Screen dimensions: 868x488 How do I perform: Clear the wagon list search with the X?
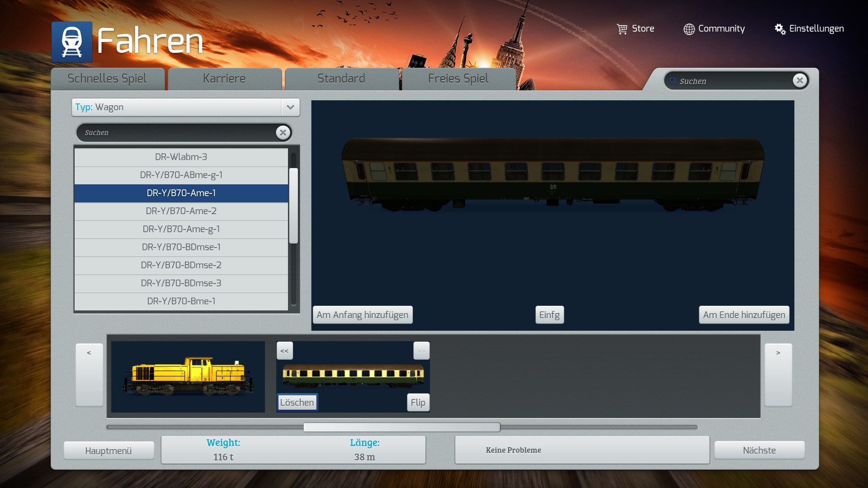(x=283, y=132)
